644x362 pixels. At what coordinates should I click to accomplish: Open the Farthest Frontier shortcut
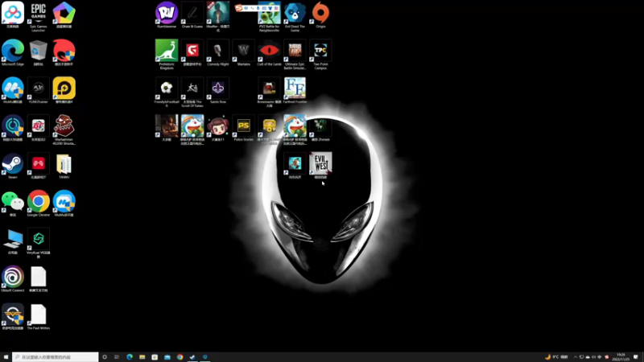coord(295,88)
